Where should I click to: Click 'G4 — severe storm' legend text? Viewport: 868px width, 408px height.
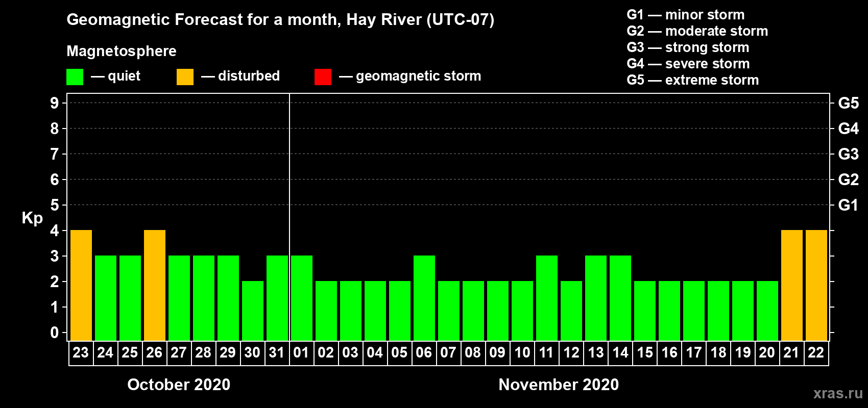coord(688,64)
